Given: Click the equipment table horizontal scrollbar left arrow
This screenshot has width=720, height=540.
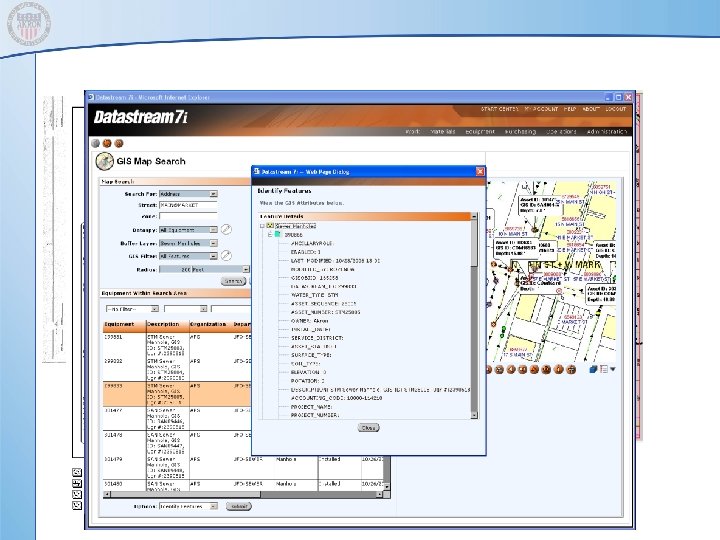Looking at the screenshot, I should pos(107,494).
